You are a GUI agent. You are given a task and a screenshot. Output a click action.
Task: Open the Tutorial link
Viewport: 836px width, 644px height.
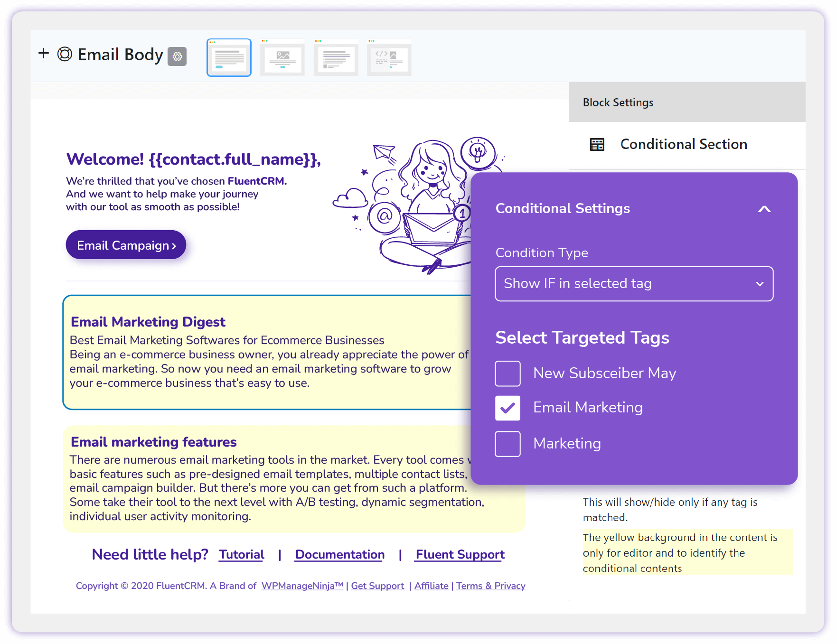(x=241, y=554)
